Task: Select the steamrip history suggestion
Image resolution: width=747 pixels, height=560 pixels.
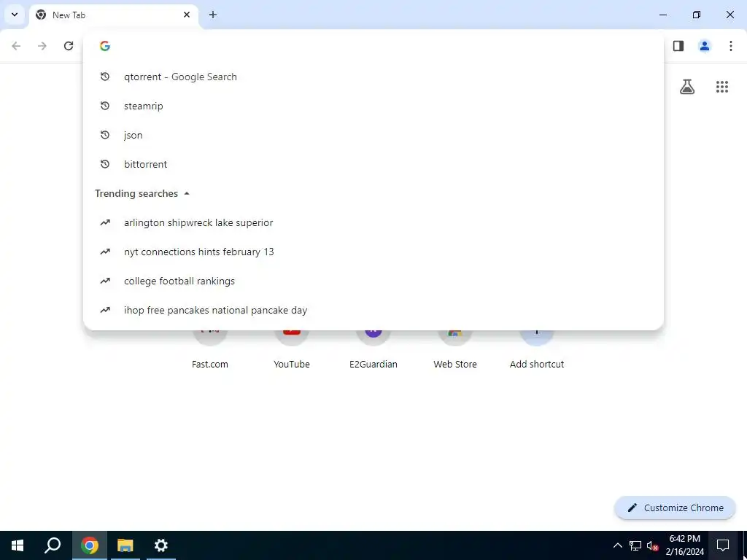Action: coord(373,106)
